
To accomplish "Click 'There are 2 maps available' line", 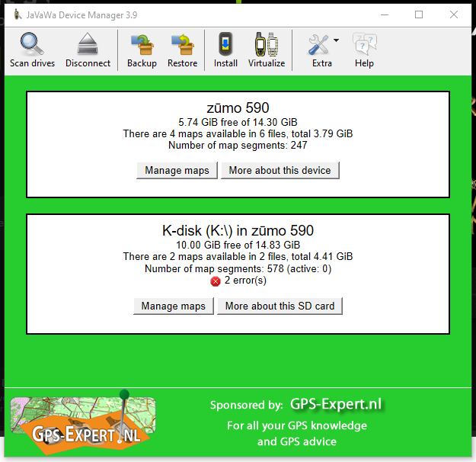I will (x=238, y=256).
